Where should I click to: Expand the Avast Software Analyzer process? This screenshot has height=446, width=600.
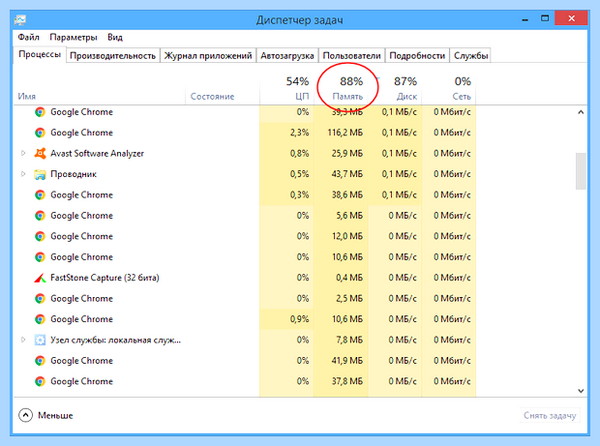(23, 153)
